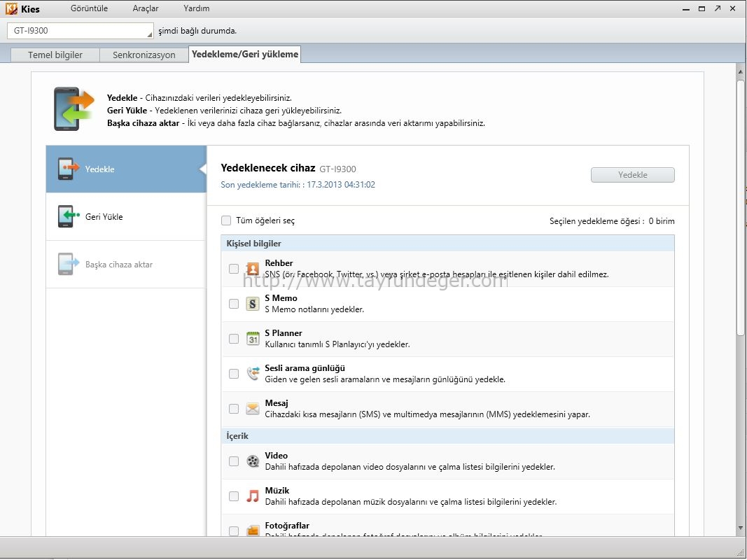Open the Görüntüle menu

89,8
